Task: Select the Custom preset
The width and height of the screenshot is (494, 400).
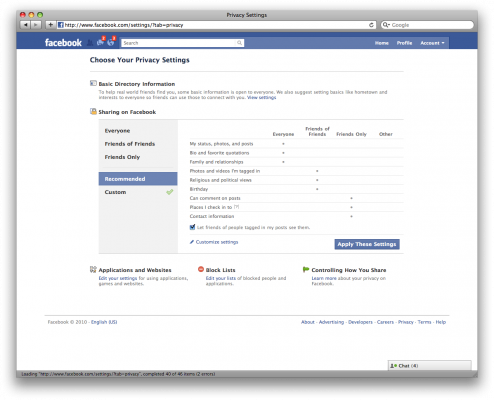Action: 115,192
